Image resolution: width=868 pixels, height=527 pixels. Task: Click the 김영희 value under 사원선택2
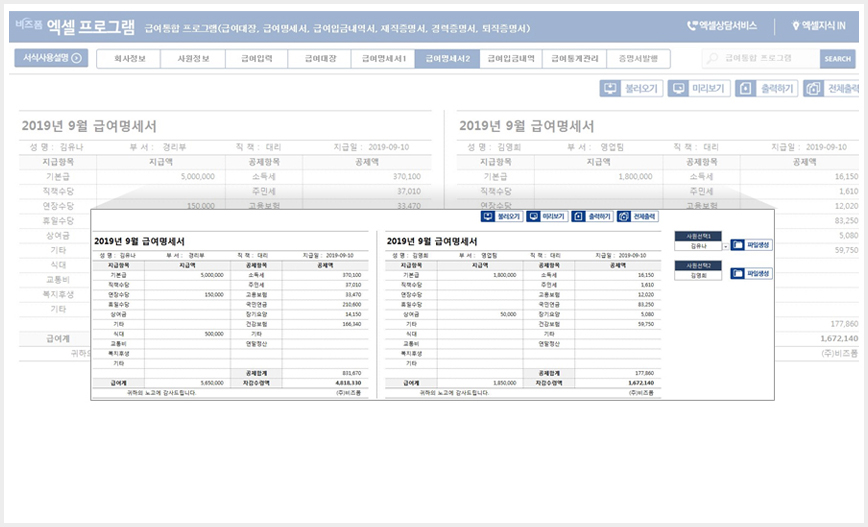coord(699,275)
